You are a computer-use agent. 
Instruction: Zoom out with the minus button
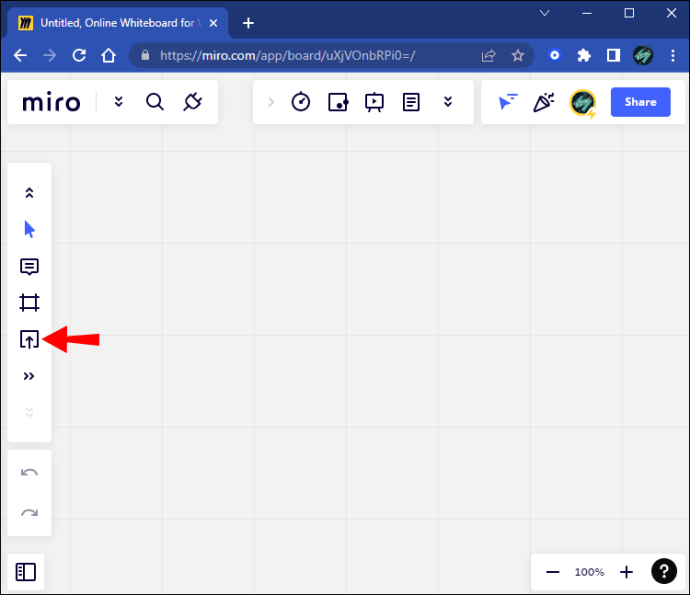coord(553,572)
